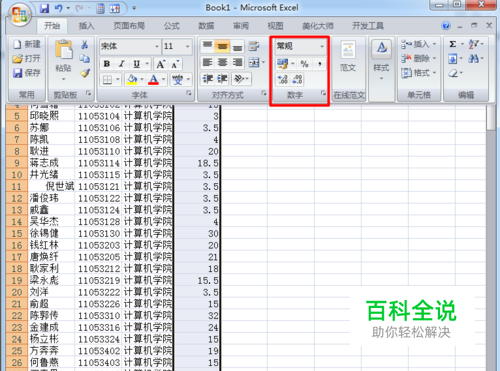Screen dimensions: 500x371
Task: Switch to the 公式 tab
Action: [171, 26]
